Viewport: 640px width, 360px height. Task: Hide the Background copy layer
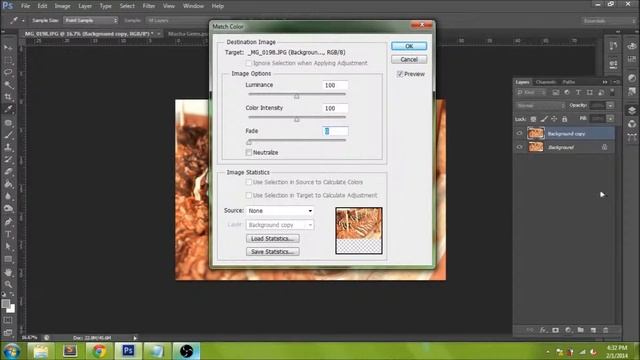(x=520, y=133)
